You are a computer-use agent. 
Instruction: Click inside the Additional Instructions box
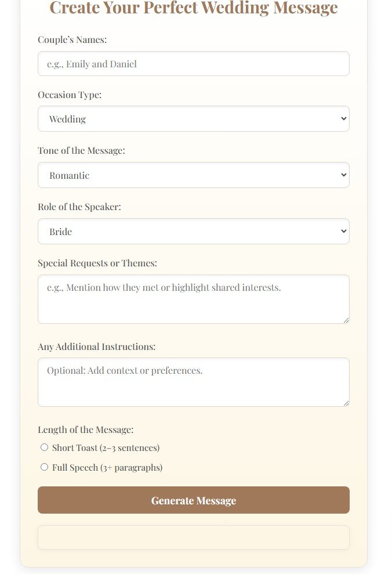(x=194, y=382)
